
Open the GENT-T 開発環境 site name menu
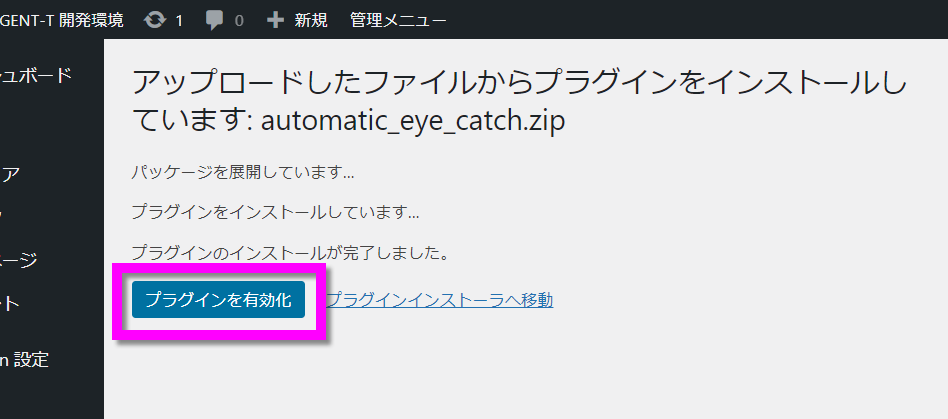tap(62, 20)
